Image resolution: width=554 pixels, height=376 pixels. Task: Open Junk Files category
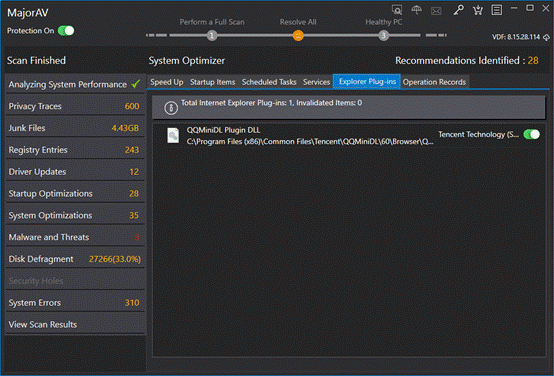(75, 128)
